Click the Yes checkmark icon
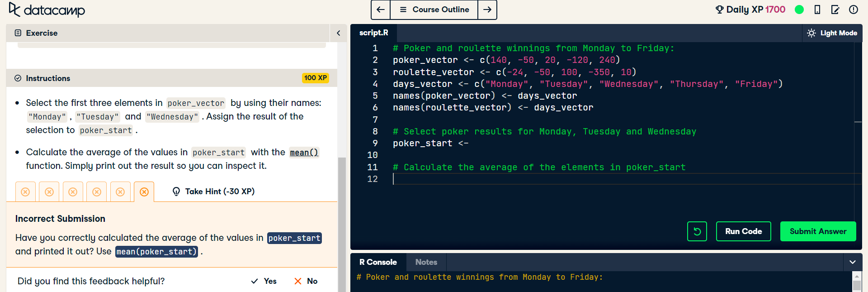Viewport: 868px width, 292px height. (x=255, y=281)
